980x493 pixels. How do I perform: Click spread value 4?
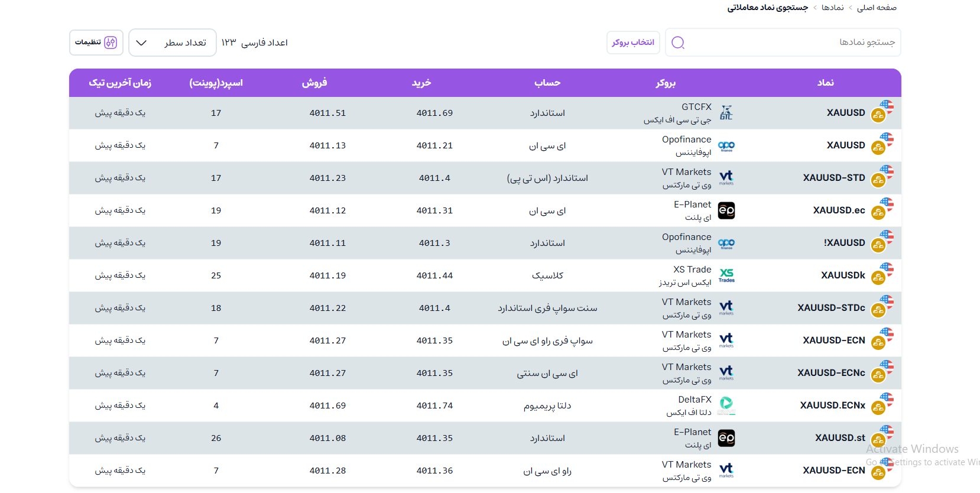(x=216, y=406)
